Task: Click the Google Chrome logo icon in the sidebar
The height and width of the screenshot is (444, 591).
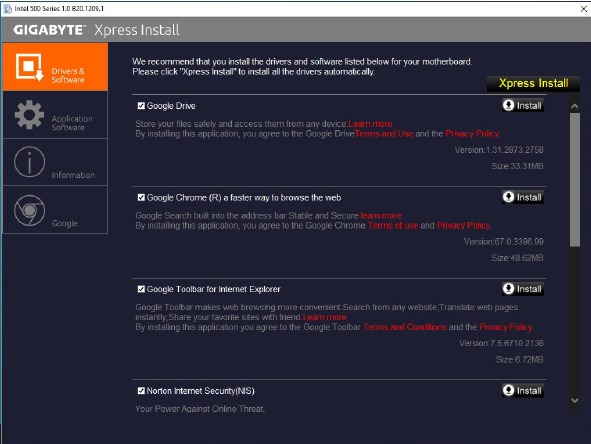Action: point(29,210)
